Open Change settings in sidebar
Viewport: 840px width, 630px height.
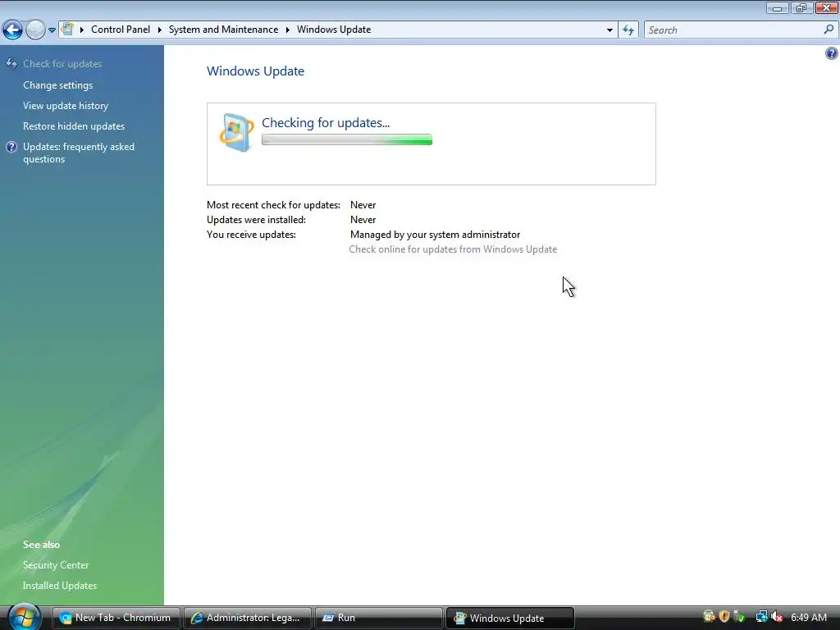[58, 85]
